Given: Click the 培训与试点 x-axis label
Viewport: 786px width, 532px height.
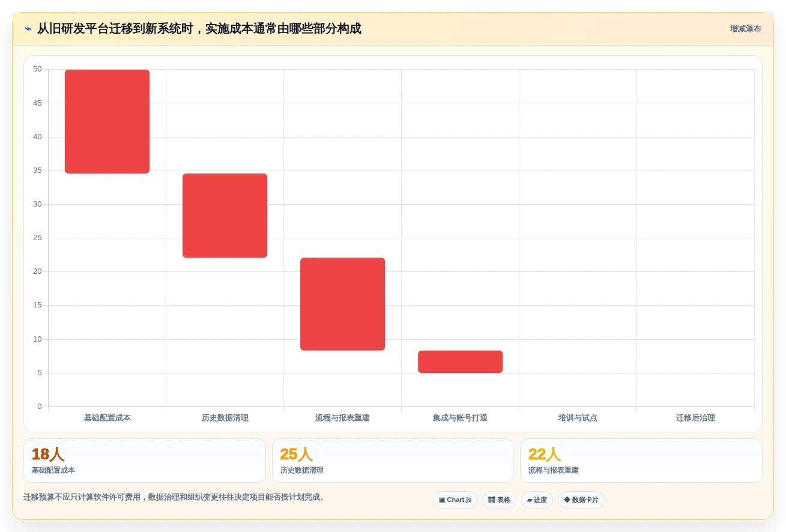Looking at the screenshot, I should 578,418.
